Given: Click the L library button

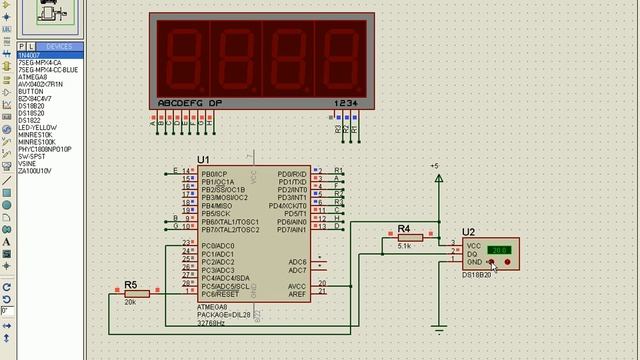Looking at the screenshot, I should point(31,47).
